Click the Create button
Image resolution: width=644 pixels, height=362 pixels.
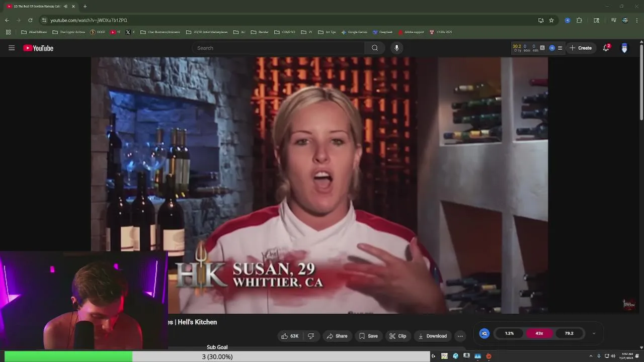581,48
